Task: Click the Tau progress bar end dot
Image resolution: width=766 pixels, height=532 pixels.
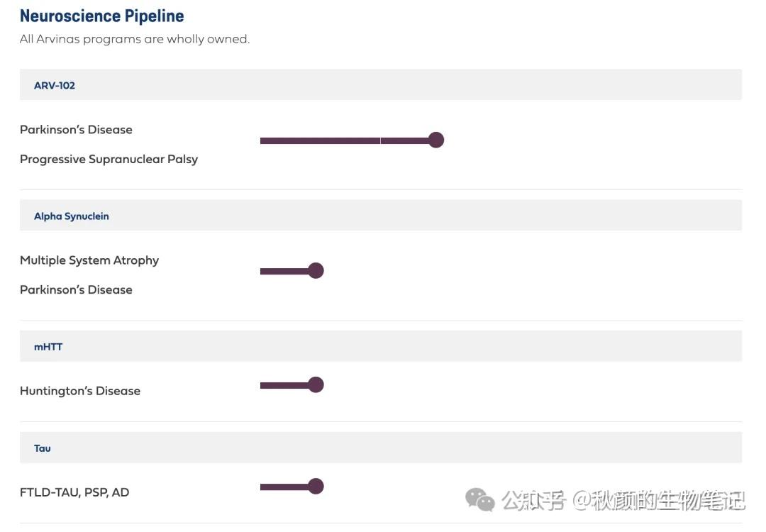Action: (x=316, y=487)
